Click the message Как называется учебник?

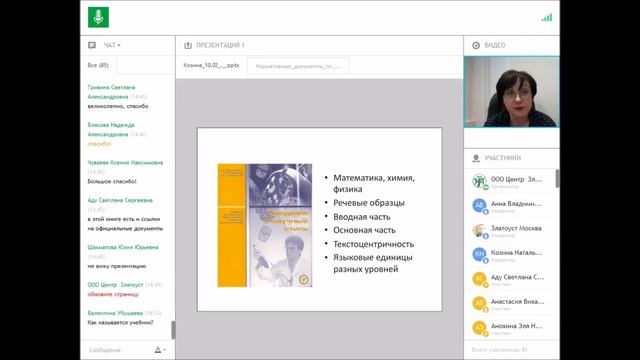pos(120,322)
